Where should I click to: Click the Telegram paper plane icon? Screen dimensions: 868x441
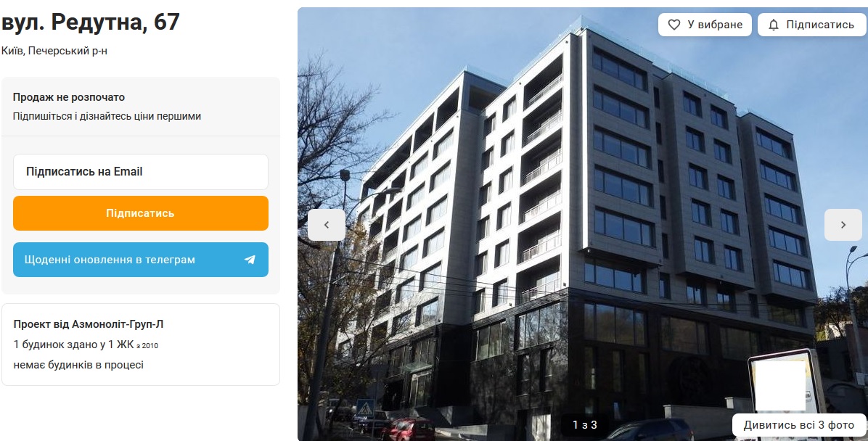(x=250, y=260)
